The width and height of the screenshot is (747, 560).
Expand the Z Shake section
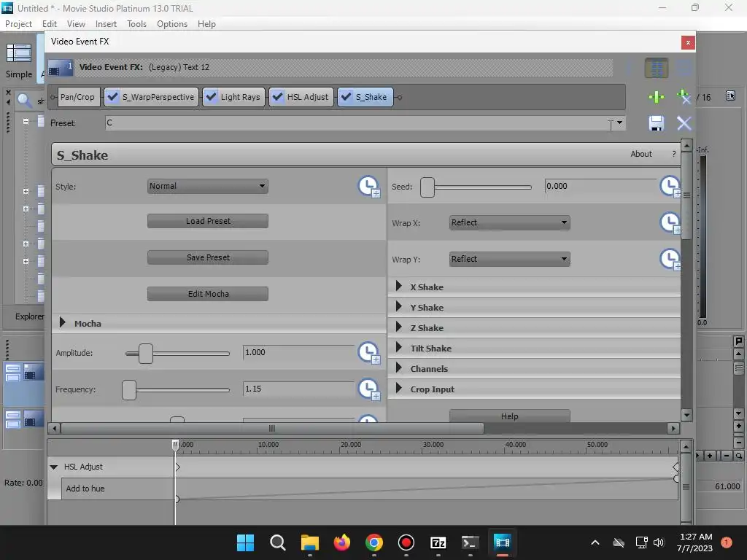[399, 327]
